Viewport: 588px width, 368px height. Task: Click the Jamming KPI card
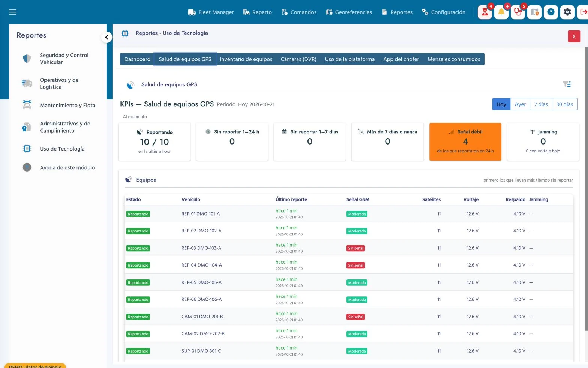(x=543, y=142)
